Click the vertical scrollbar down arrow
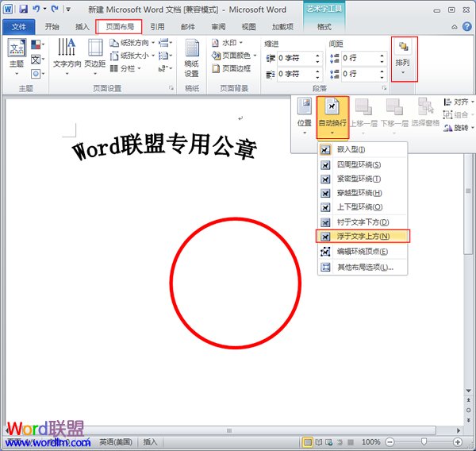The height and width of the screenshot is (451, 476). coord(468,391)
